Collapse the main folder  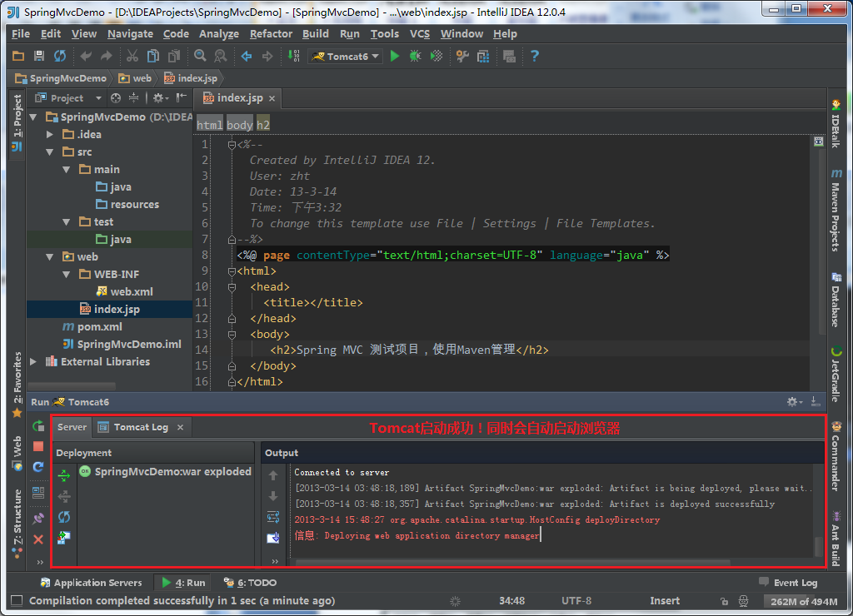67,170
